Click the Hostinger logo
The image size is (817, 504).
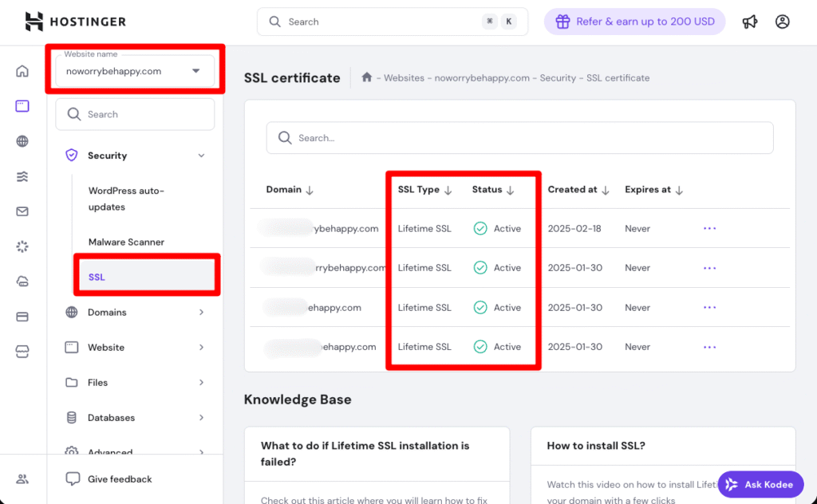pos(76,22)
